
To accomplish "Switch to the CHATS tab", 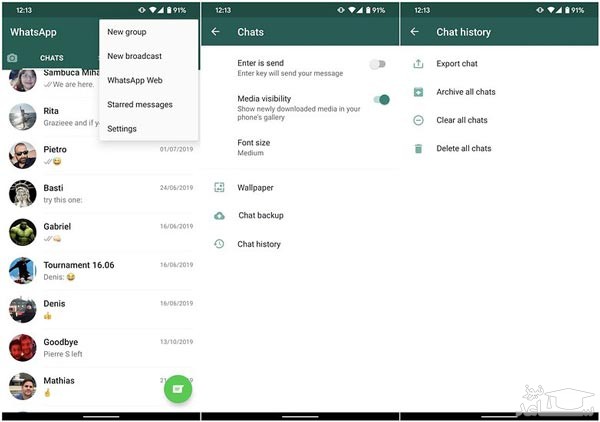I will click(x=51, y=58).
